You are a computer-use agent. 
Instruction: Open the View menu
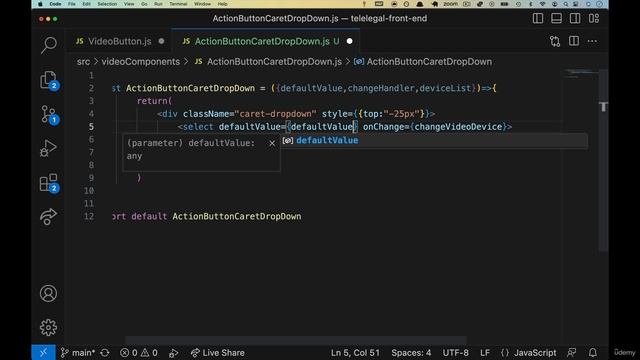129,4
